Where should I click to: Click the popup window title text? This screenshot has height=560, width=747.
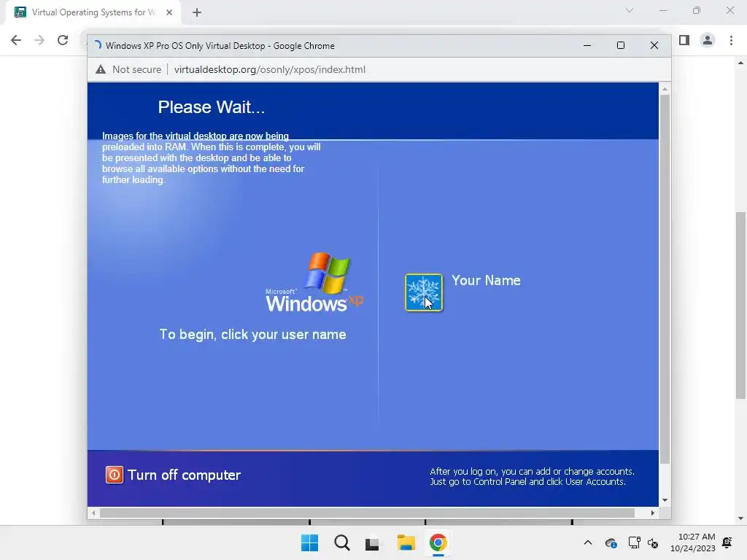[220, 46]
